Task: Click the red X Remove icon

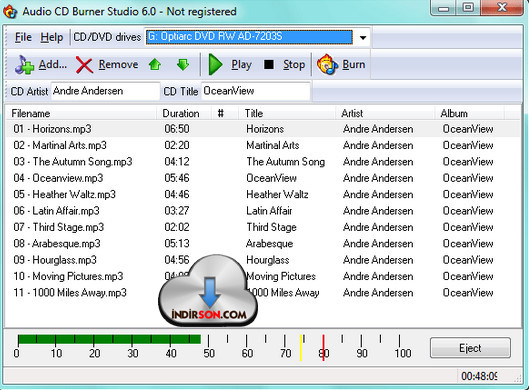Action: tap(84, 65)
